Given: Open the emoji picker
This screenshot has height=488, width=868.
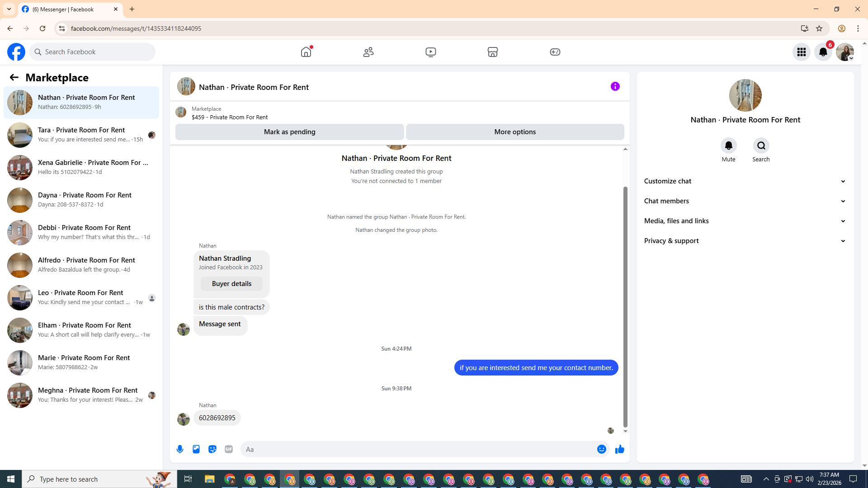Looking at the screenshot, I should click(602, 449).
